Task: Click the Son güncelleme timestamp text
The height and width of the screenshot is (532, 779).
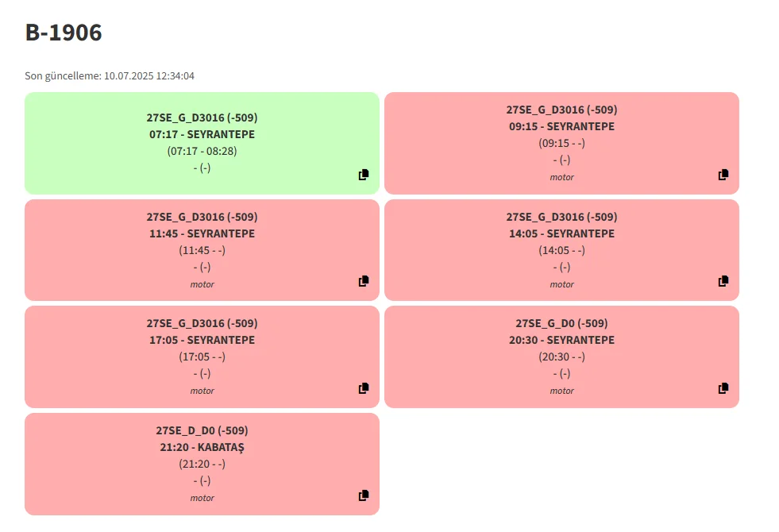Action: pyautogui.click(x=110, y=76)
